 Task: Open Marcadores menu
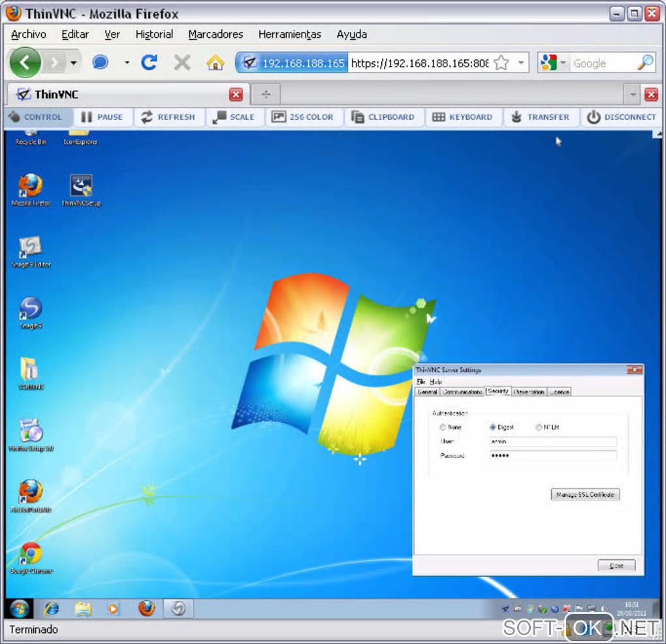(215, 35)
